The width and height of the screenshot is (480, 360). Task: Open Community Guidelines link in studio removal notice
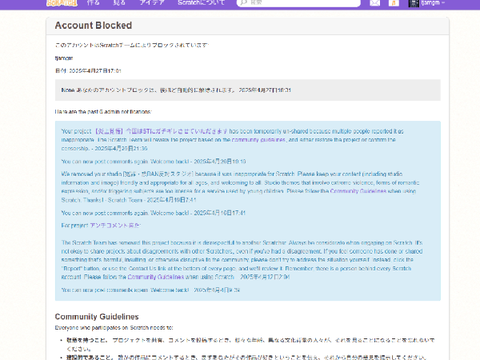358,191
